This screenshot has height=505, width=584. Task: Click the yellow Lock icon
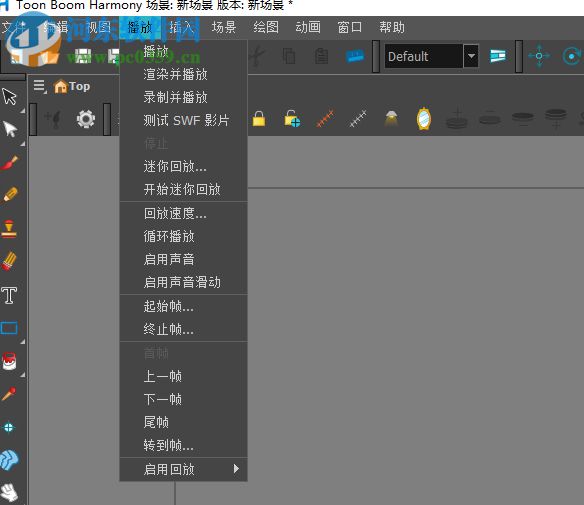(259, 119)
